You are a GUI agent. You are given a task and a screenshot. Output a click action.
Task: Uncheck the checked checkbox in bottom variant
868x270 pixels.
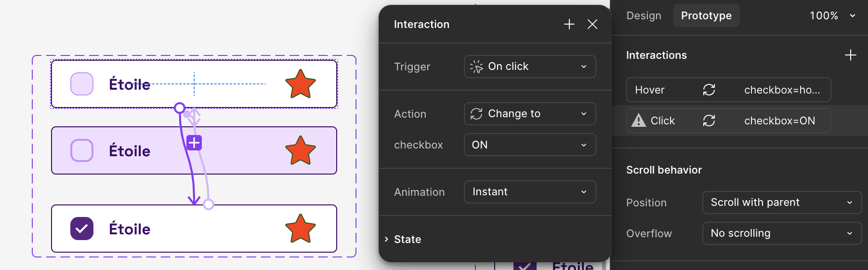(x=82, y=229)
